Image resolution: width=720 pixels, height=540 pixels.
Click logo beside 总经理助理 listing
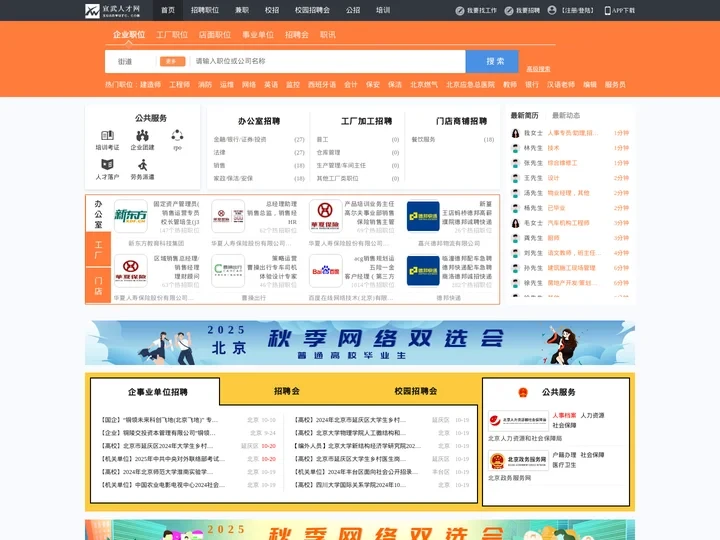pyautogui.click(x=228, y=216)
